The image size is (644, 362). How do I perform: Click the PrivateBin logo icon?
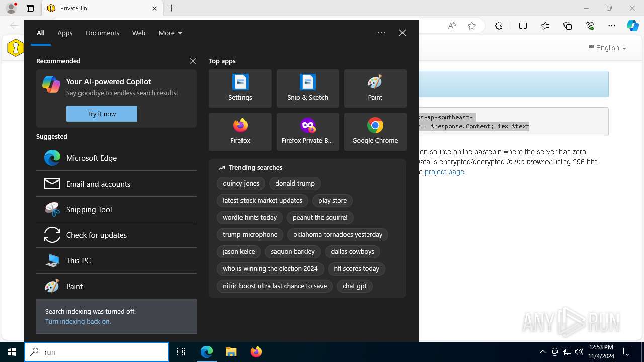pos(16,48)
